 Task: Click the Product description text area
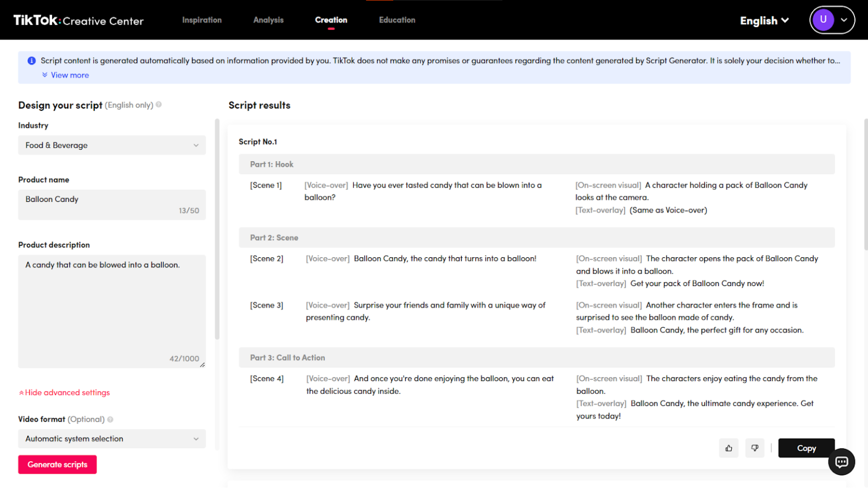[x=112, y=311]
